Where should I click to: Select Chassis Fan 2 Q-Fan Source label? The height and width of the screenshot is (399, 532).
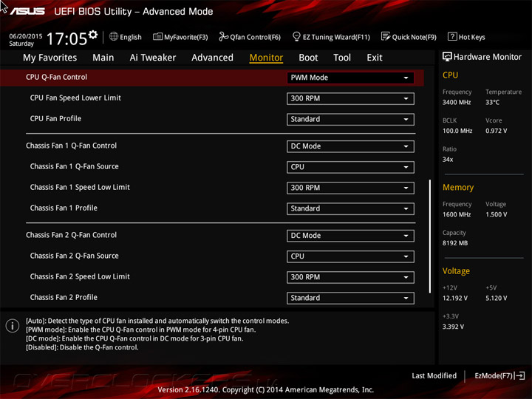pyautogui.click(x=75, y=256)
